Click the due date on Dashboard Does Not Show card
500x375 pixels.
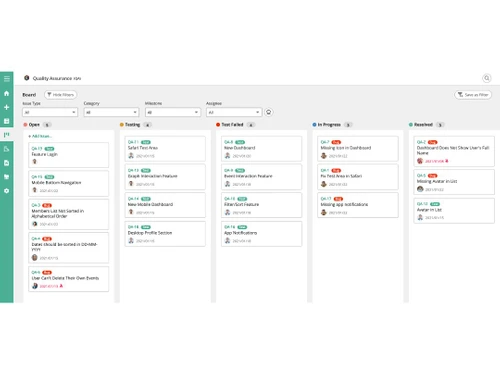click(x=434, y=161)
